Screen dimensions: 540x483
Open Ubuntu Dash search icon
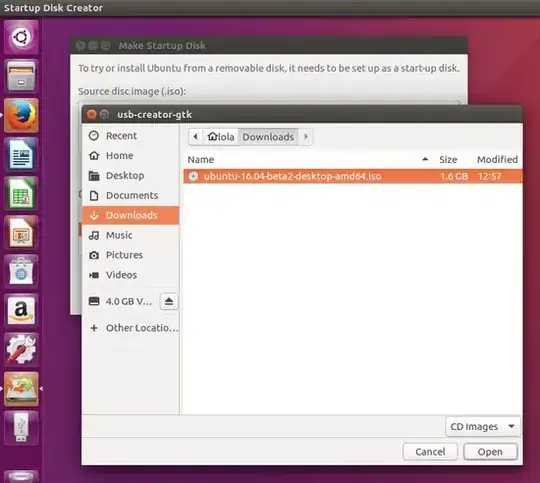click(x=21, y=37)
